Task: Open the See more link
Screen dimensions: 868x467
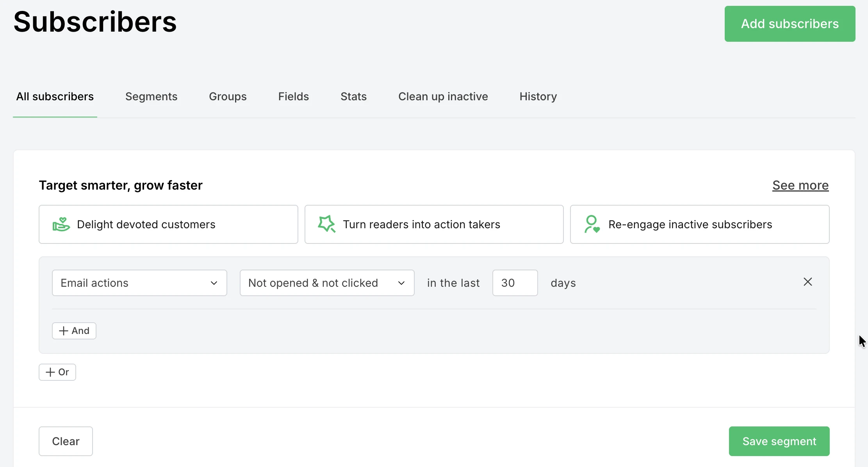Action: 800,185
